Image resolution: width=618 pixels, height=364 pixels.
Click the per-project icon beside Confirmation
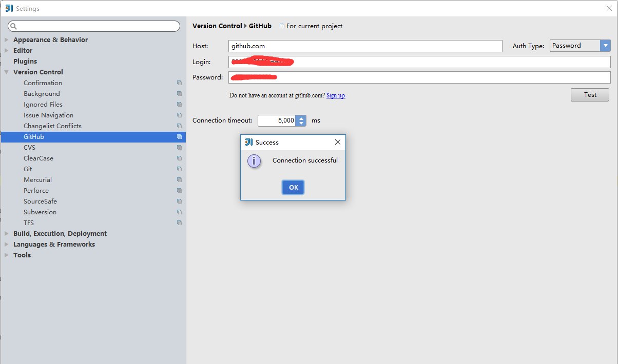pyautogui.click(x=179, y=83)
